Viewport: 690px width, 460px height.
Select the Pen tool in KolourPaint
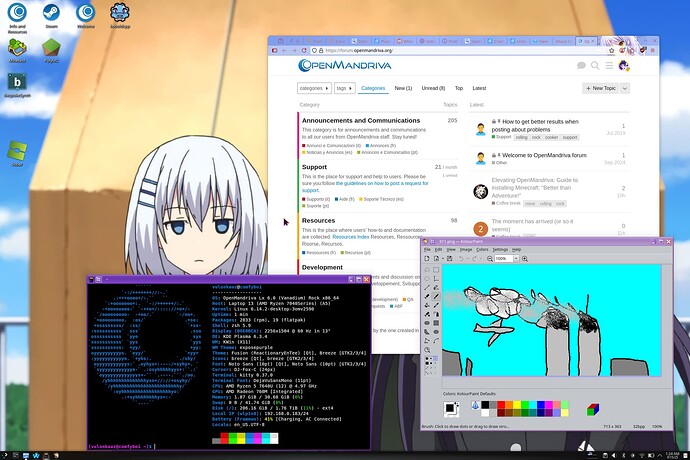(436, 287)
